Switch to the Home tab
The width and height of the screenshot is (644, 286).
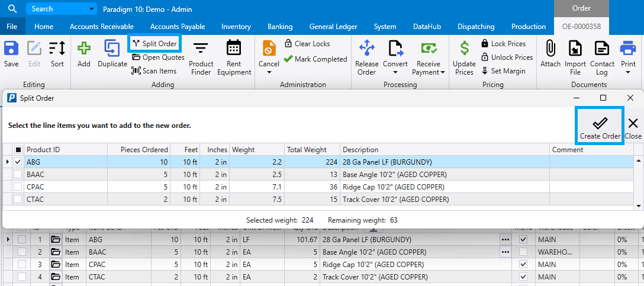(x=44, y=26)
